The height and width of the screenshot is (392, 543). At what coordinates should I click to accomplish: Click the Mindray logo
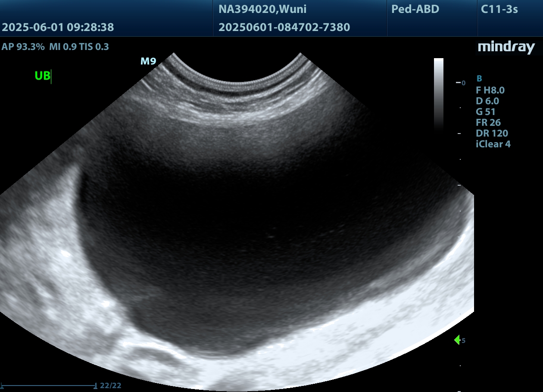click(x=506, y=47)
